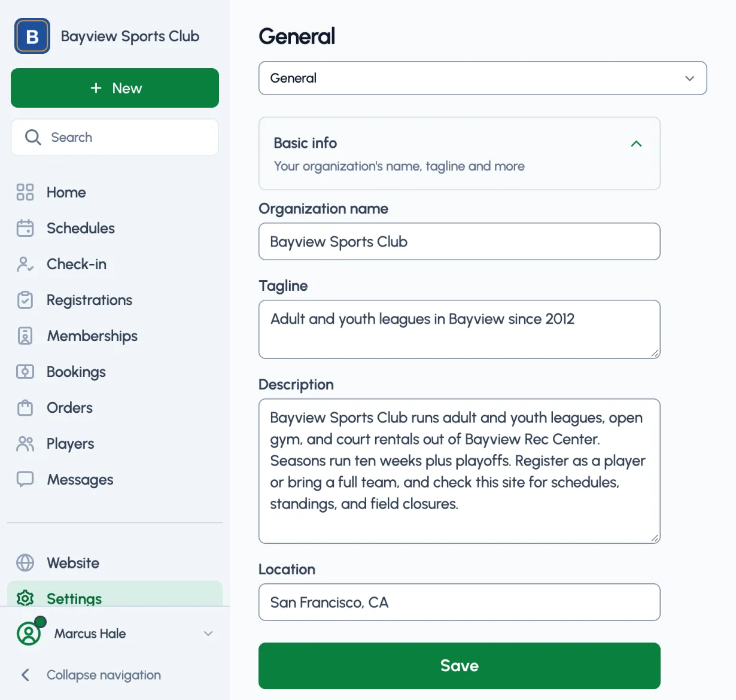Click the Marcus Hale user name
736x700 pixels.
tap(90, 634)
